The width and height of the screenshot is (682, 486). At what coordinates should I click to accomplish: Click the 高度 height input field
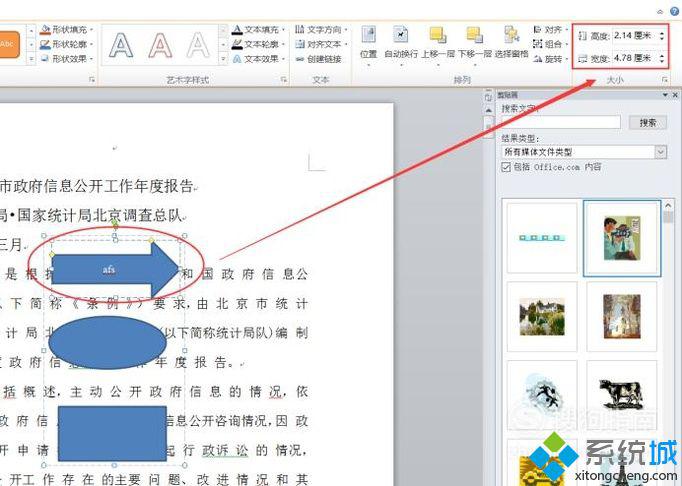tap(634, 36)
